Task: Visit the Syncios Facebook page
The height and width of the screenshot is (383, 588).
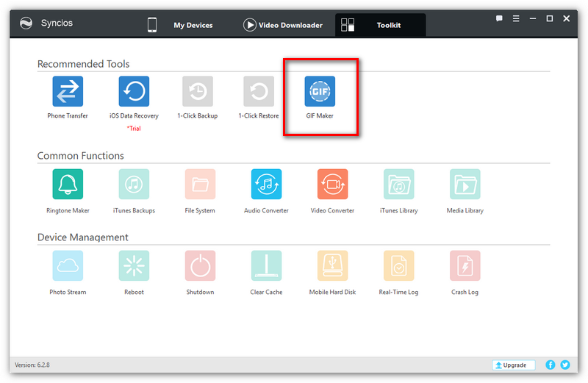Action: click(550, 365)
